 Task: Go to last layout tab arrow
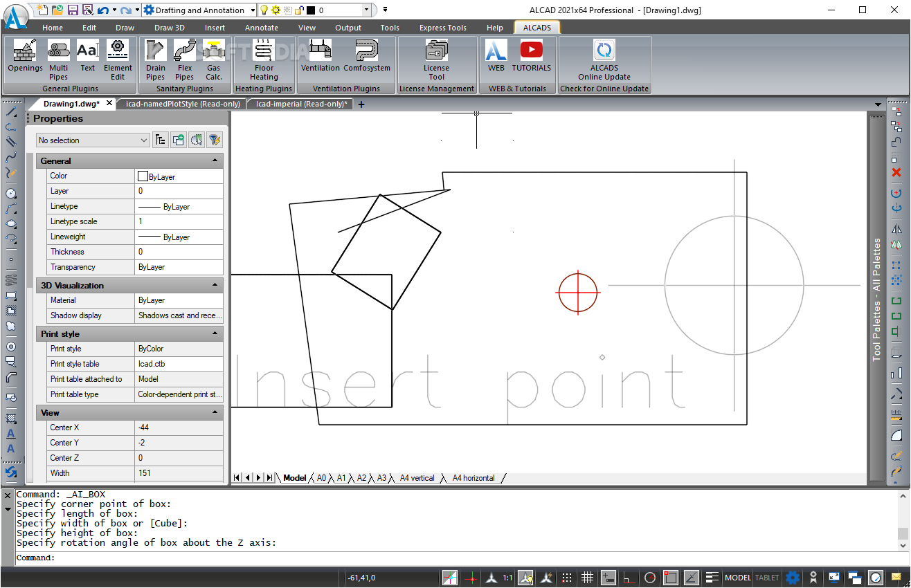pos(269,478)
